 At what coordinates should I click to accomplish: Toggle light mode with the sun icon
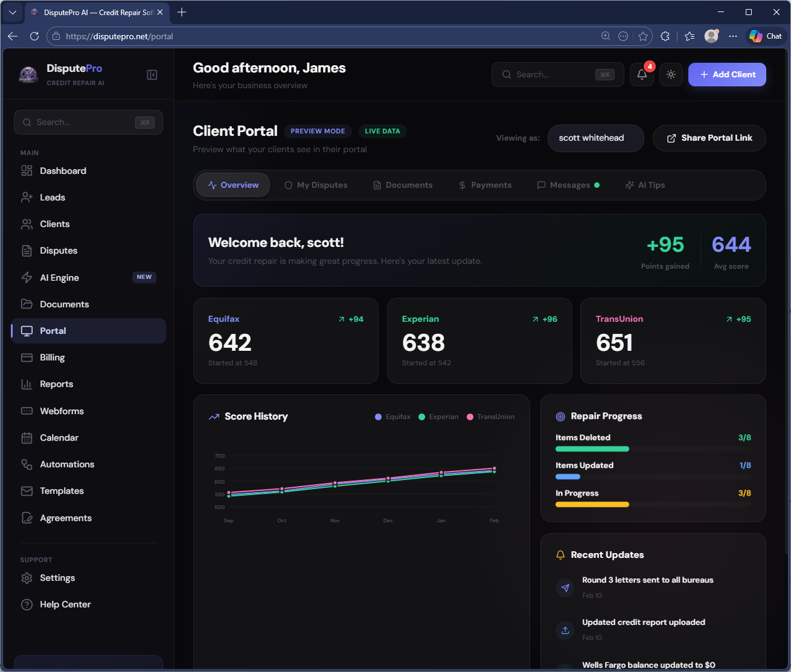pos(671,74)
